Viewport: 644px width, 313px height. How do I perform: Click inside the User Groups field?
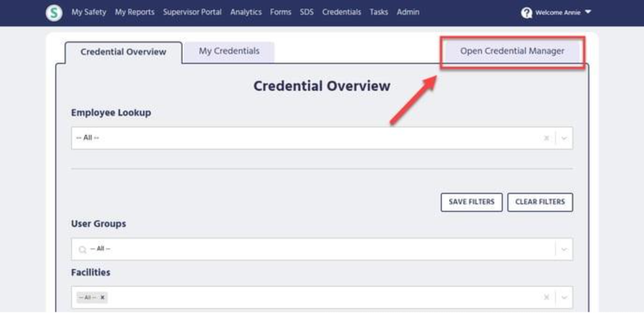[322, 249]
